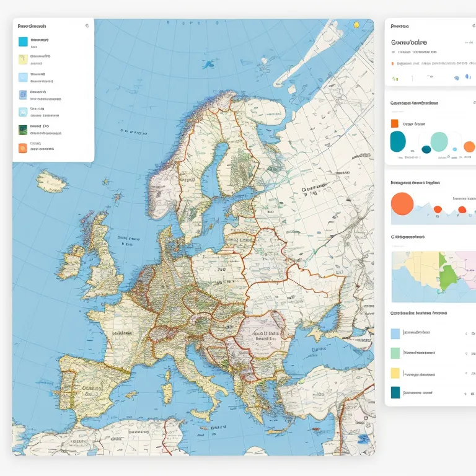Select the yellow sticky note layer icon
The height and width of the screenshot is (476, 476).
point(23,59)
